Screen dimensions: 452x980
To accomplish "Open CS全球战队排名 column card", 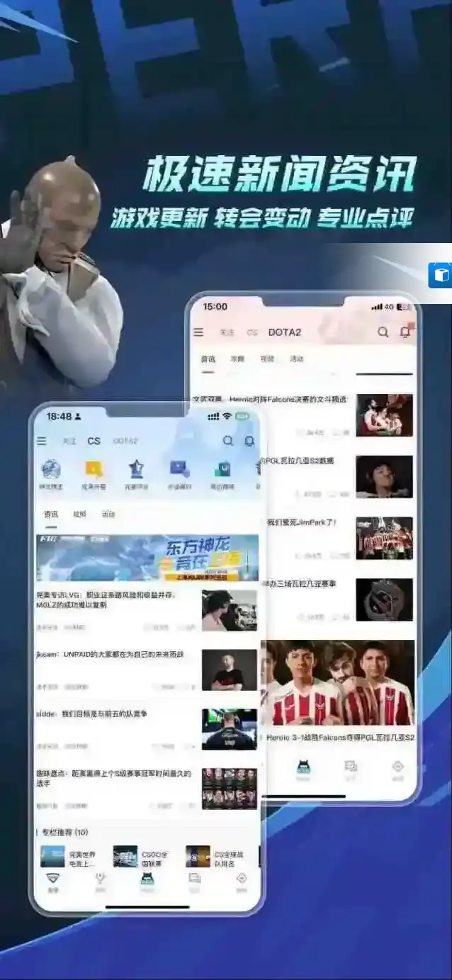I will [x=216, y=857].
